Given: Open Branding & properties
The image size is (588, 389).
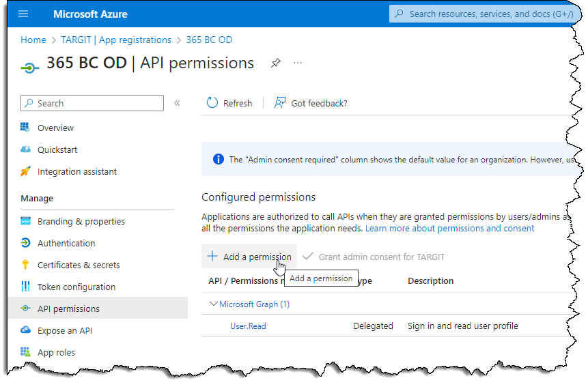Looking at the screenshot, I should (x=81, y=222).
